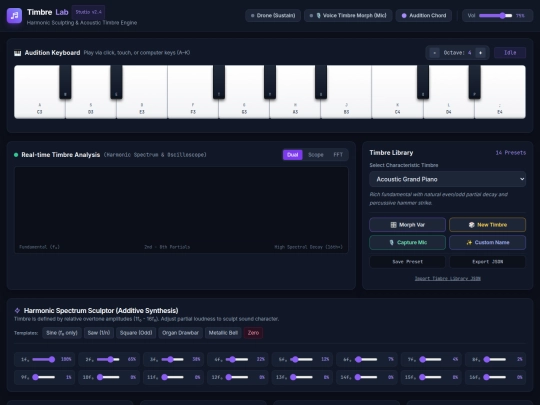Increase octave with plus button
Screen dimensions: 540x405
tap(480, 53)
